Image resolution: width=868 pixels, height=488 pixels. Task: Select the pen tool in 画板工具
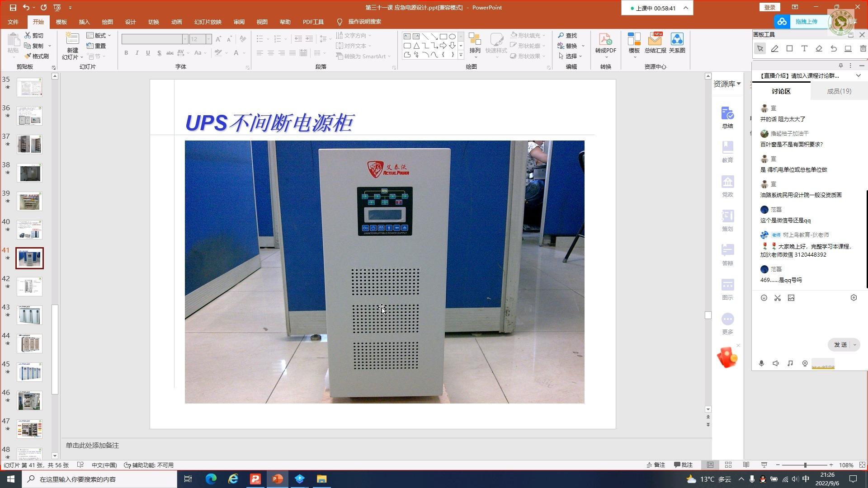tap(774, 49)
